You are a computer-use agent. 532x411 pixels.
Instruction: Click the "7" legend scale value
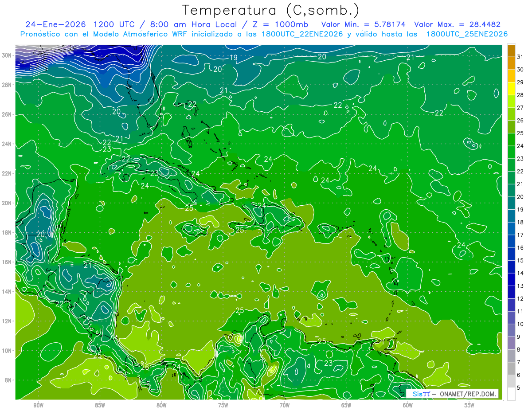tap(519, 362)
